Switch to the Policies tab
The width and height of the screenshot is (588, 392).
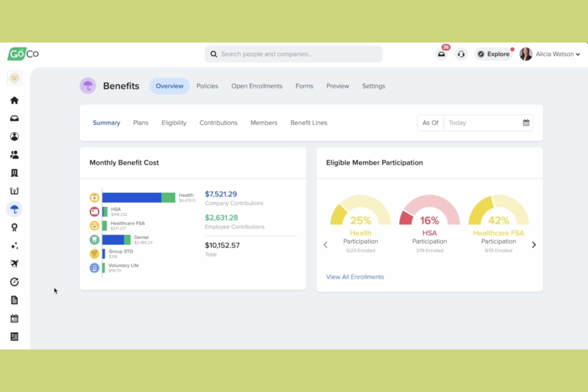pos(207,86)
